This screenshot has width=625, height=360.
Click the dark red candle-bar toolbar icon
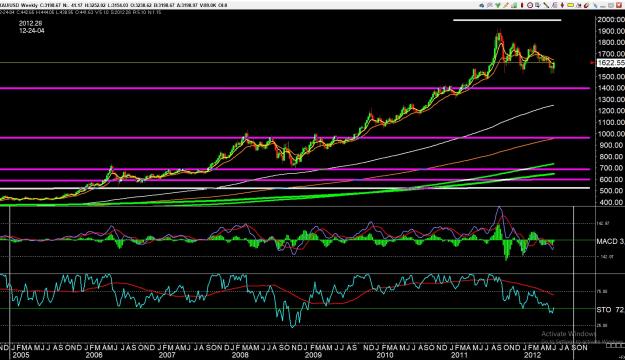[x=522, y=5]
